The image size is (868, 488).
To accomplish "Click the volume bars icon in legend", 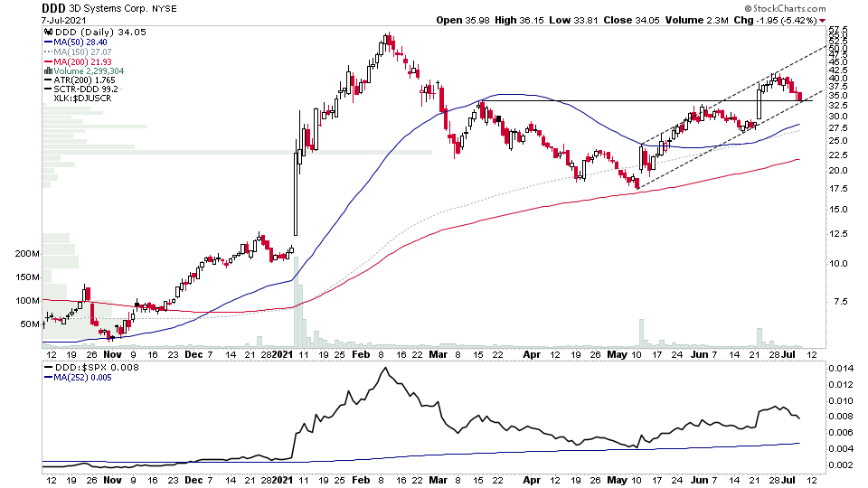I will coord(48,70).
